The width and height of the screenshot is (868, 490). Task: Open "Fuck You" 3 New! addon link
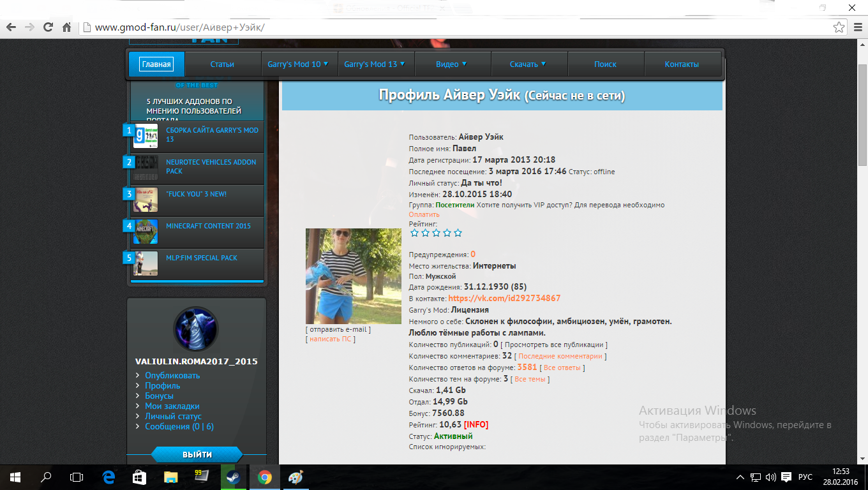196,194
